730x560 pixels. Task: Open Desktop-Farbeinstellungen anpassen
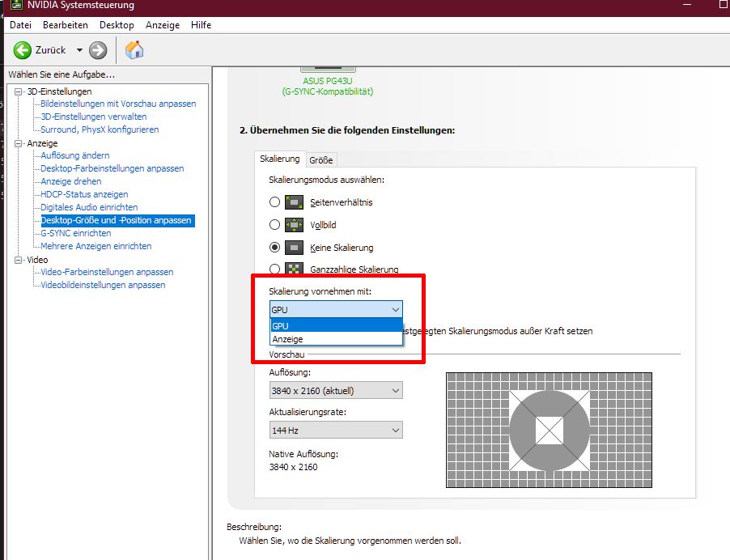point(112,168)
